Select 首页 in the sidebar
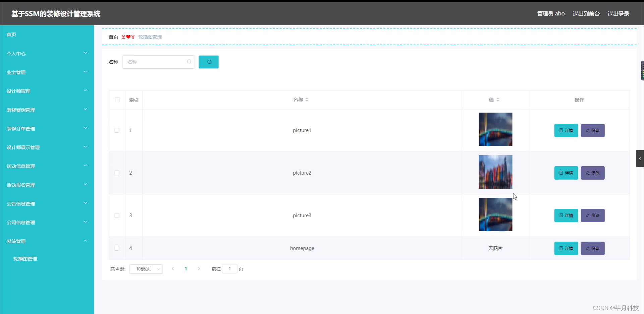 [11, 35]
